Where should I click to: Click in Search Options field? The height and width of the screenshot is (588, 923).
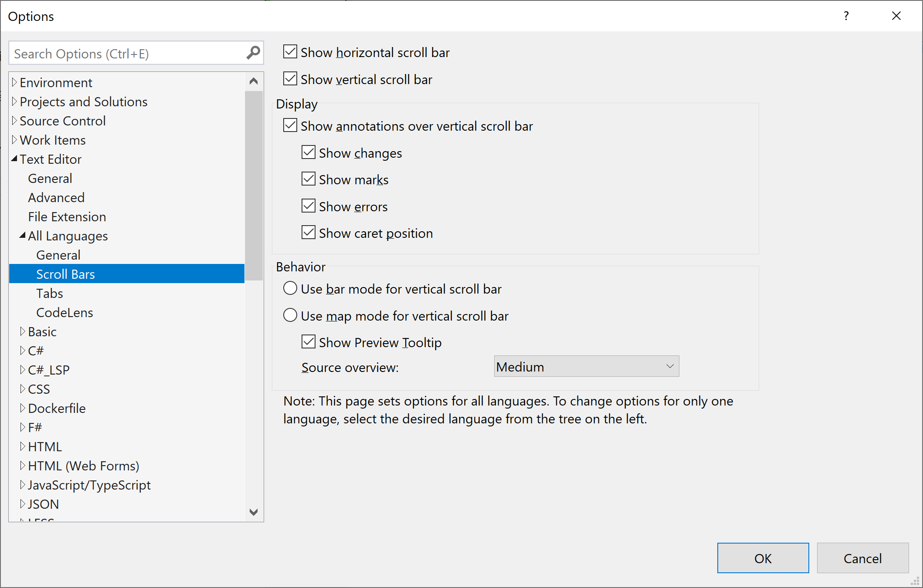click(x=126, y=54)
